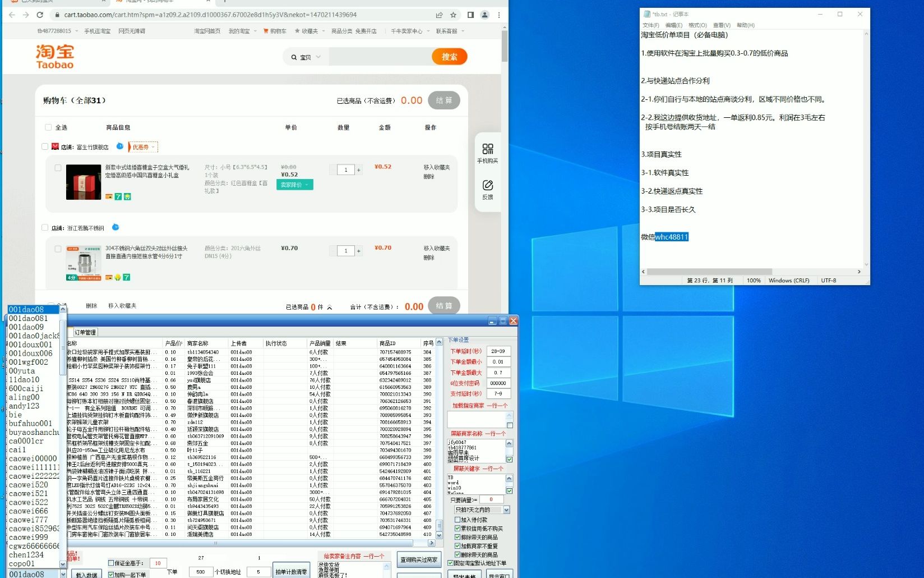924x578 pixels.
Task: Increase quantity of the 0.70 pipe fitting
Action: [359, 251]
